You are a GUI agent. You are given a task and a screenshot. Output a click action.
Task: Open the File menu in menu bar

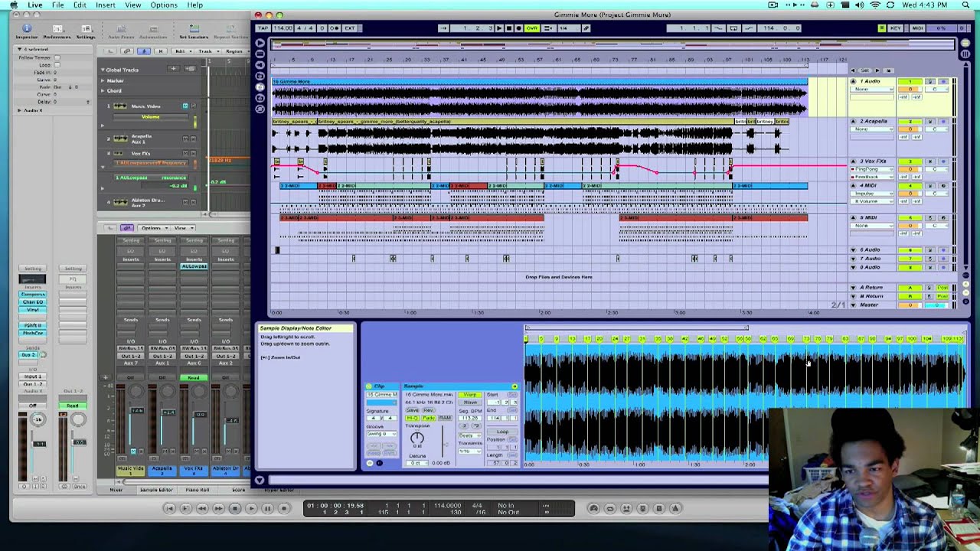click(x=57, y=5)
